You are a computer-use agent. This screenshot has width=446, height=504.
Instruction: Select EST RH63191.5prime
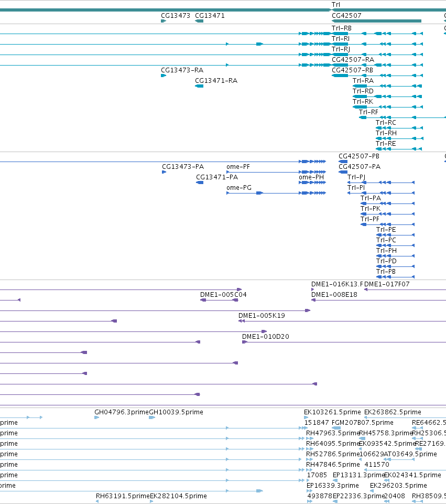point(123,496)
